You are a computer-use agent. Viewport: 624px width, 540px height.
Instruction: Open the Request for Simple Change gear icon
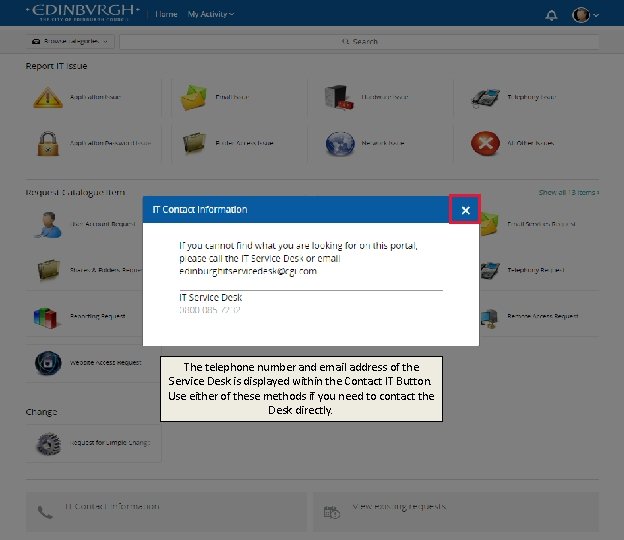pos(49,443)
